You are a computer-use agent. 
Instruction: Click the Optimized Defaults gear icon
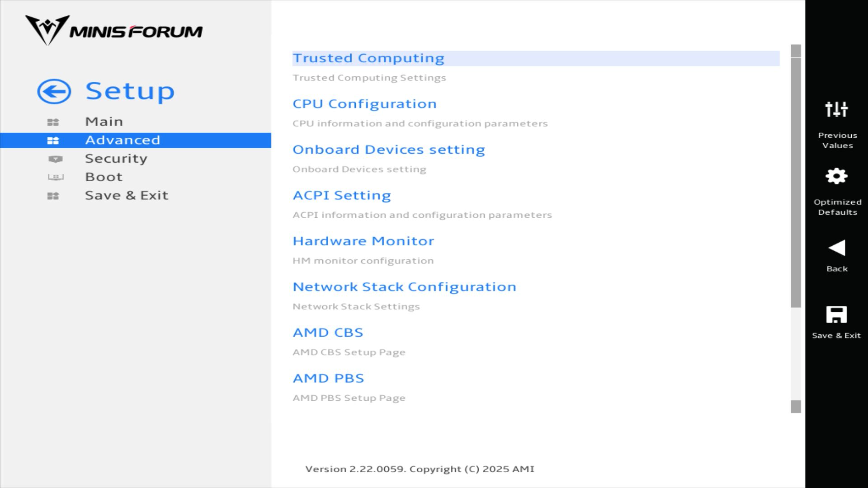[836, 176]
